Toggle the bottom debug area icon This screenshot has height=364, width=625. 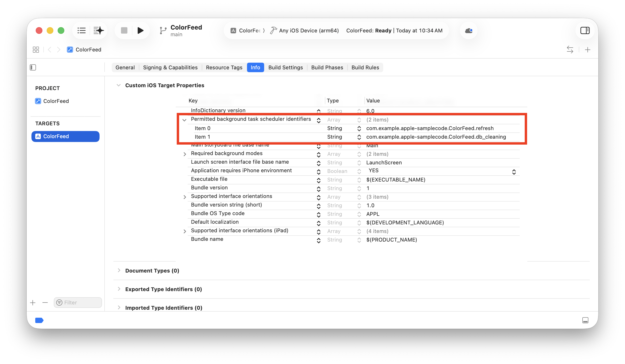[x=585, y=320]
